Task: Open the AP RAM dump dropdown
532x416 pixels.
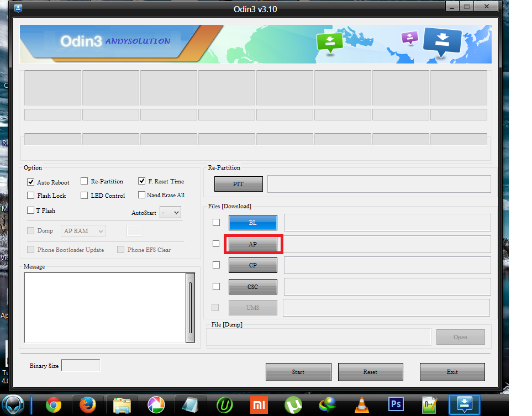Action: 83,231
